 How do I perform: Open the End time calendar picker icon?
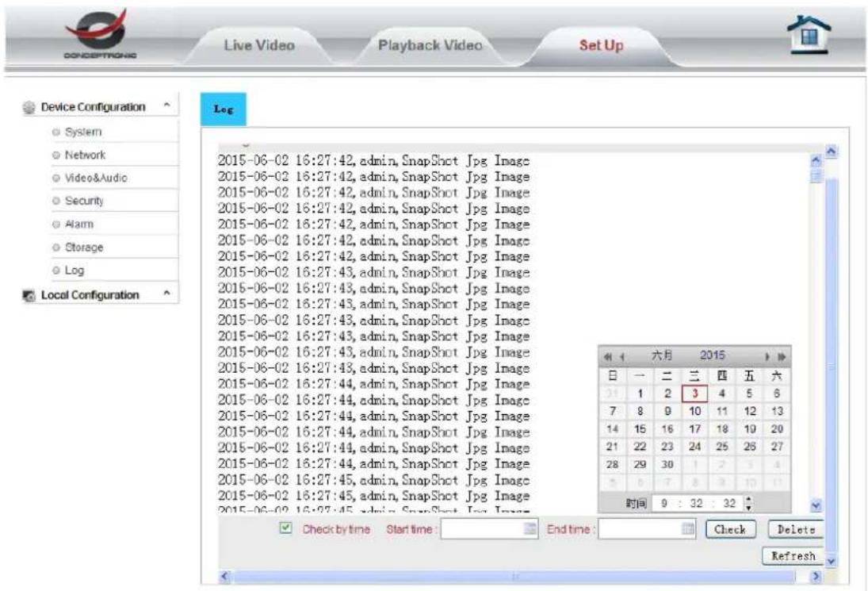[688, 528]
